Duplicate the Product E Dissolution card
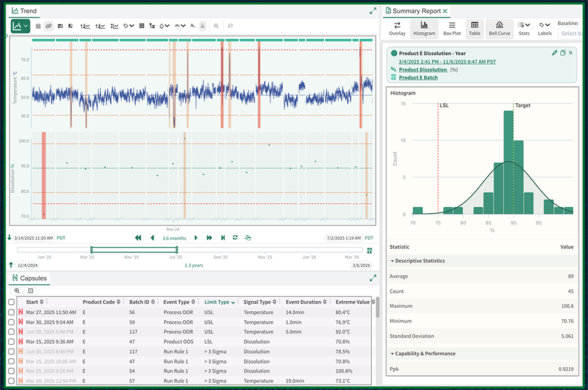This screenshot has height=390, width=588. 563,53
